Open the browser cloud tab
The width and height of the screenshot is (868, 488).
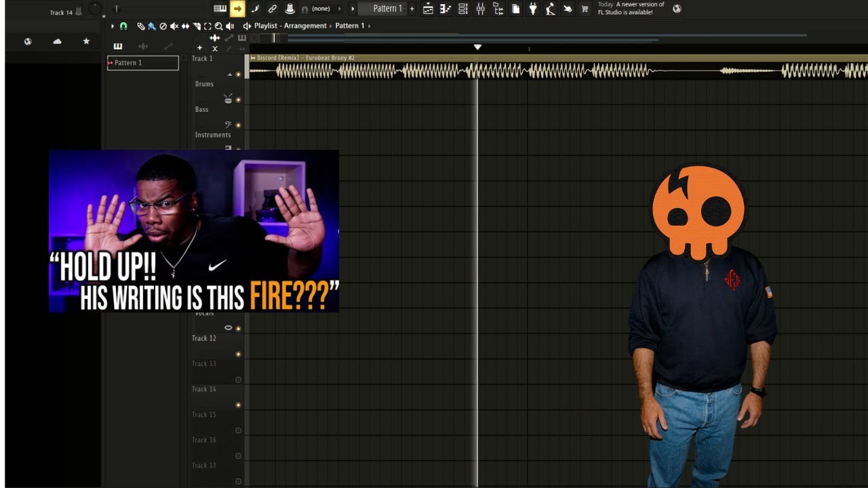(57, 41)
